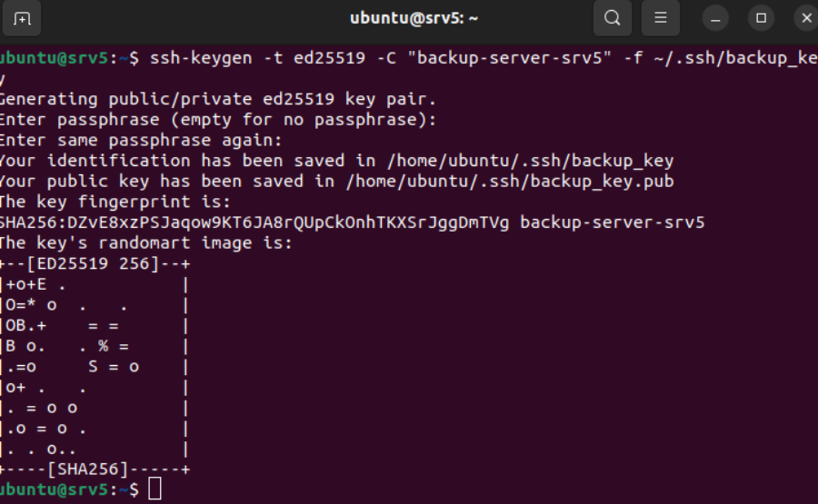The height and width of the screenshot is (504, 818).
Task: Click the /home/ubuntu/.ssh/backup_key.pub path
Action: point(505,182)
